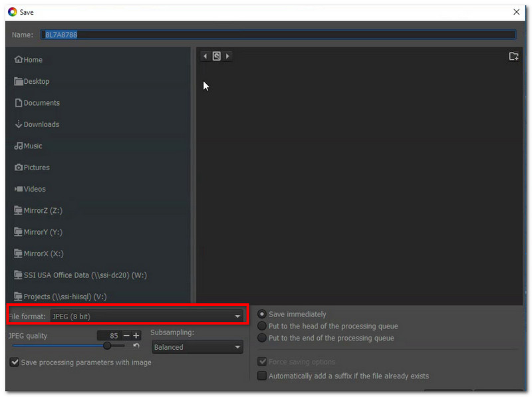This screenshot has width=532, height=397.
Task: Click the create new folder icon
Action: [x=513, y=57]
